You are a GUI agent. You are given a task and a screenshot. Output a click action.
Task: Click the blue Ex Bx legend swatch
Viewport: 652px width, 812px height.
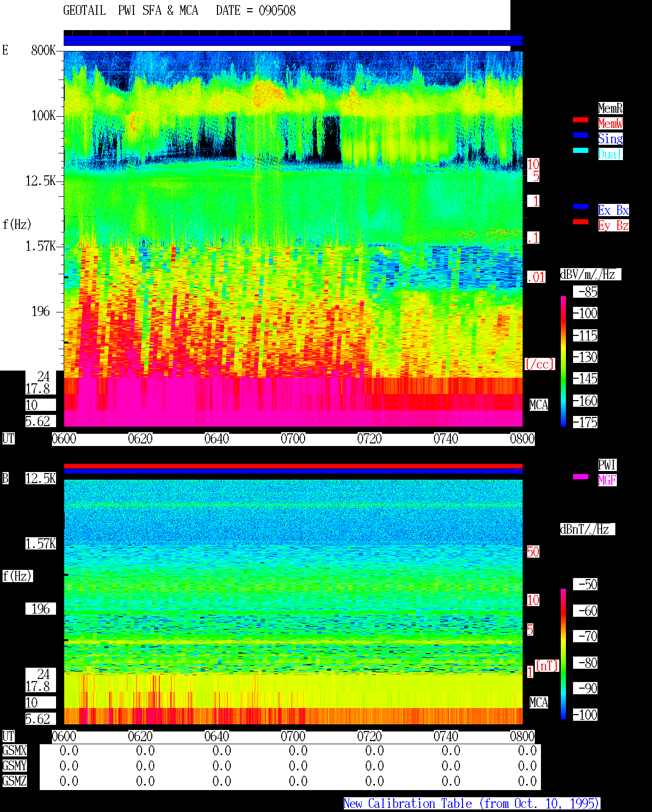click(x=581, y=206)
